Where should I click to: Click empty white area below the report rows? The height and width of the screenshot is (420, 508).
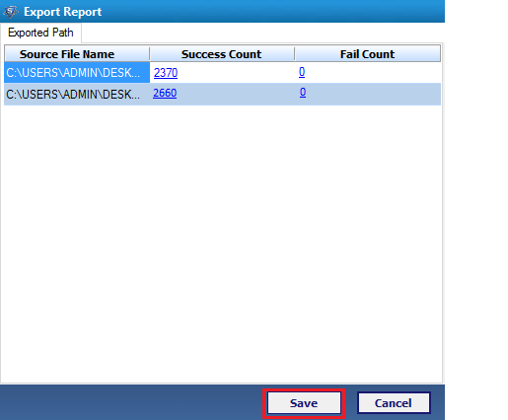click(222, 244)
